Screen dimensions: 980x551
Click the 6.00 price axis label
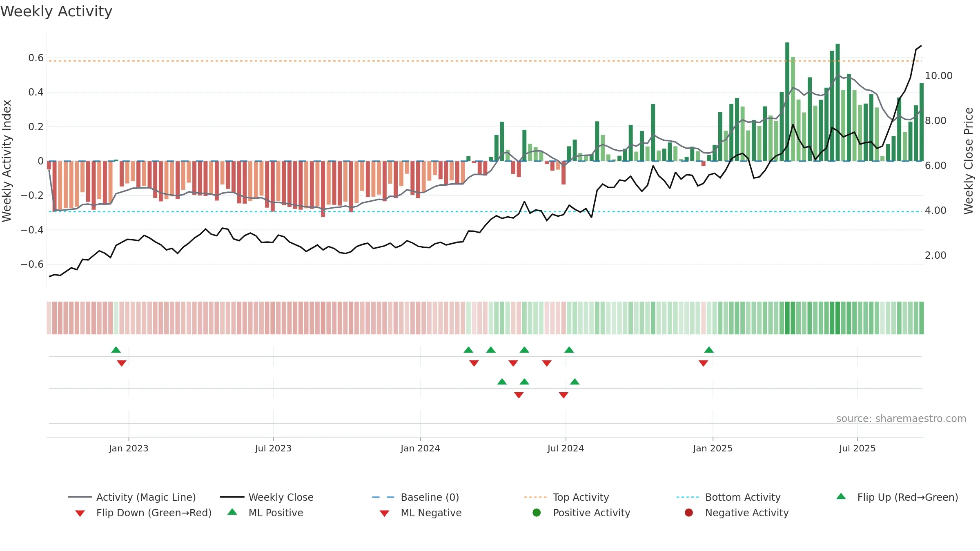(935, 165)
